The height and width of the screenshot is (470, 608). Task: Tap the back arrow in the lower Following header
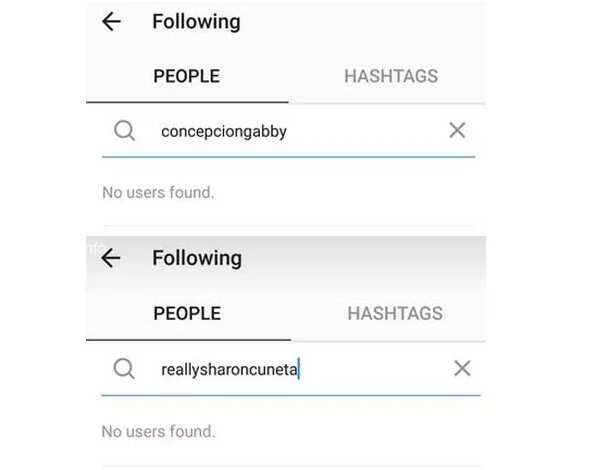click(x=111, y=258)
